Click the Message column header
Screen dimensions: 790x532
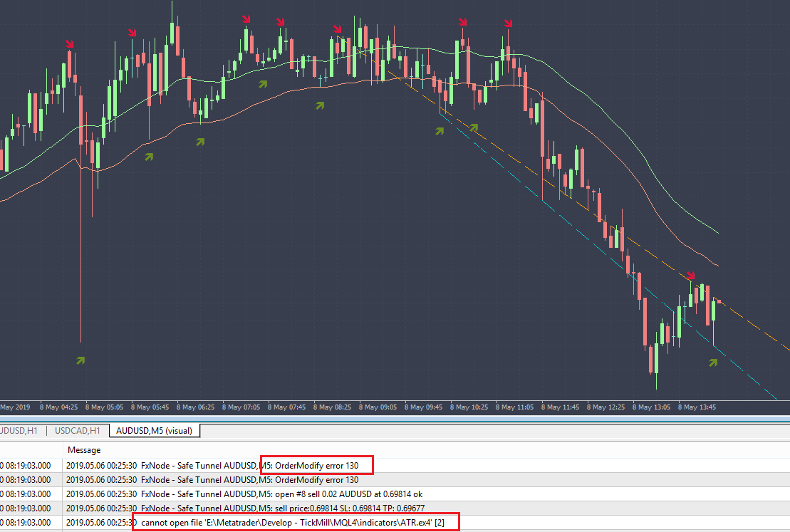(x=84, y=450)
